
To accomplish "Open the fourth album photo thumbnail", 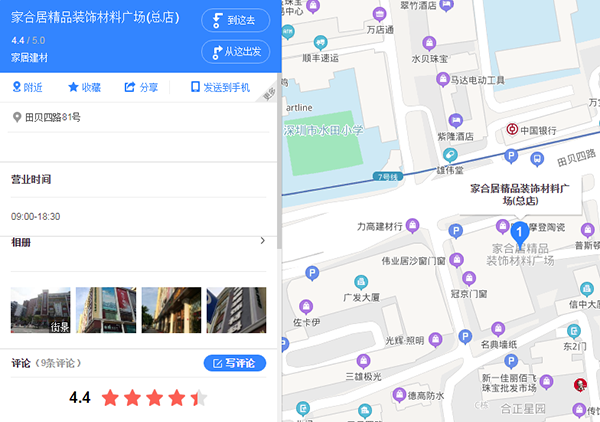I will click(236, 310).
